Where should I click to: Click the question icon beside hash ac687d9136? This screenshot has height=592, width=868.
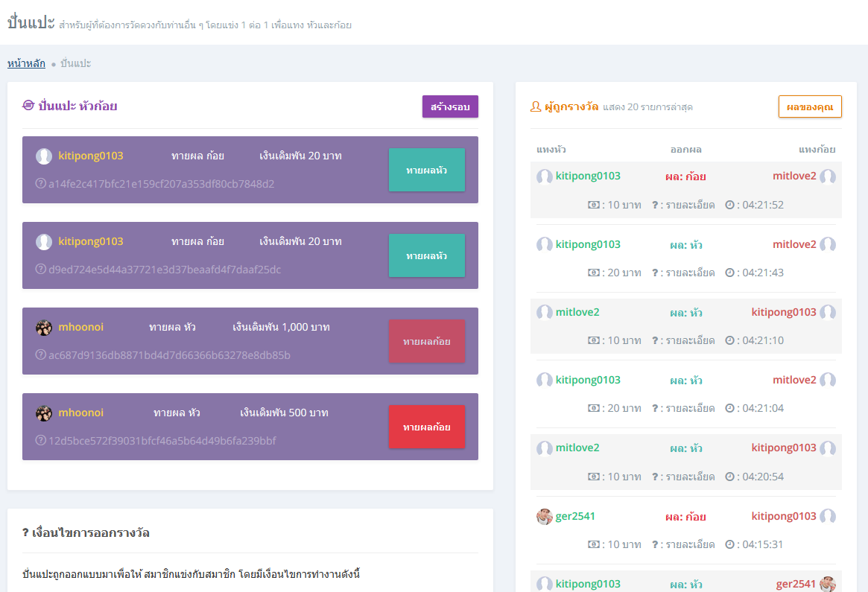40,355
